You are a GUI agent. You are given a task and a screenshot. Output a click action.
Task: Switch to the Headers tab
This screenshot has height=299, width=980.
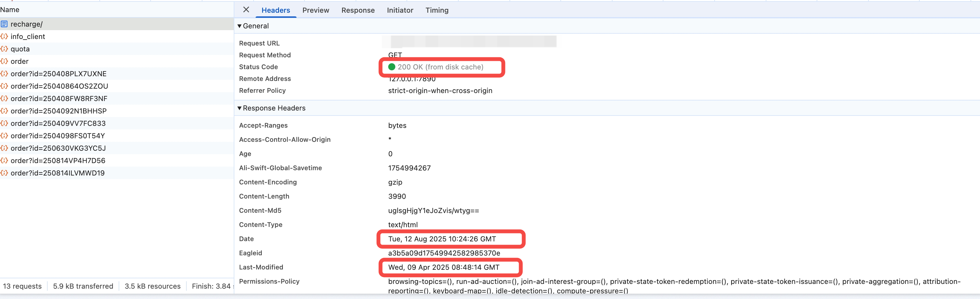point(275,10)
